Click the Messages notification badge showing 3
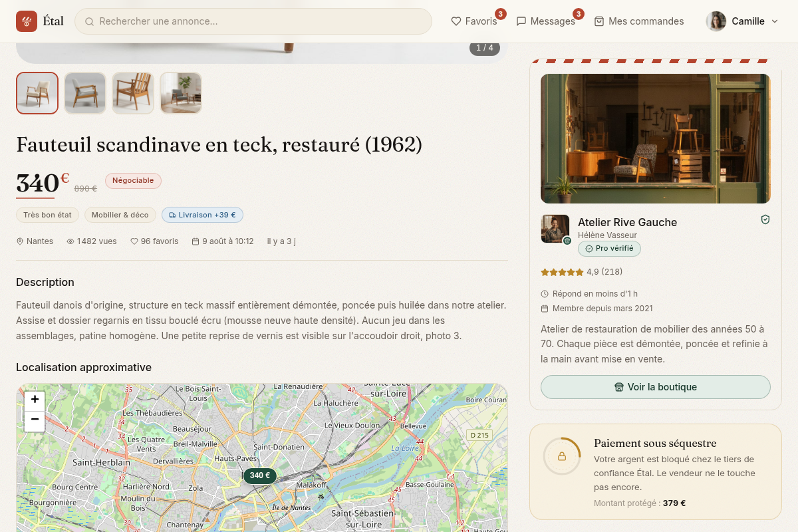 579,14
